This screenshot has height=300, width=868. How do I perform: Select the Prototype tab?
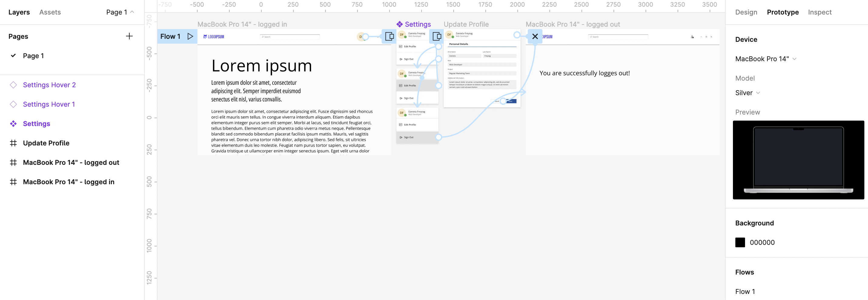[782, 12]
